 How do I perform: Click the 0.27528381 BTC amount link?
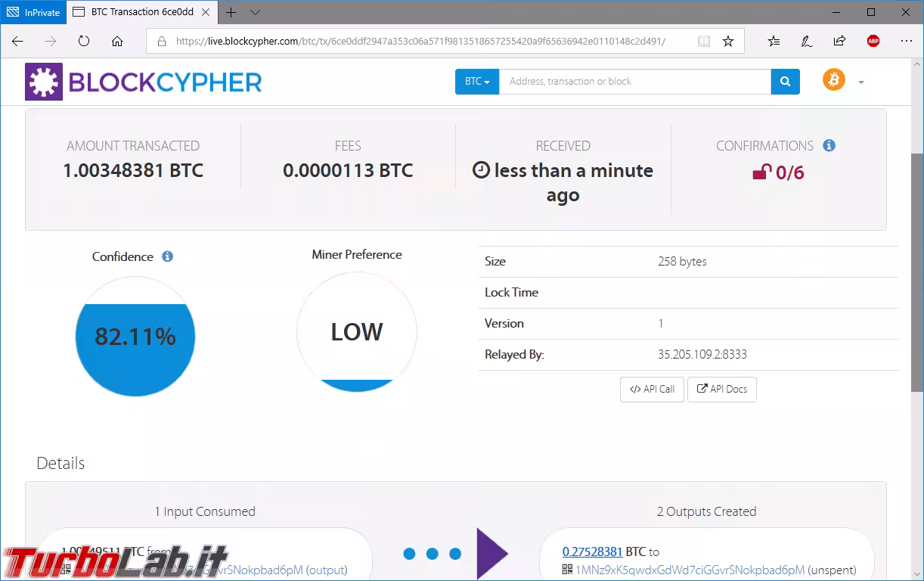coord(592,551)
